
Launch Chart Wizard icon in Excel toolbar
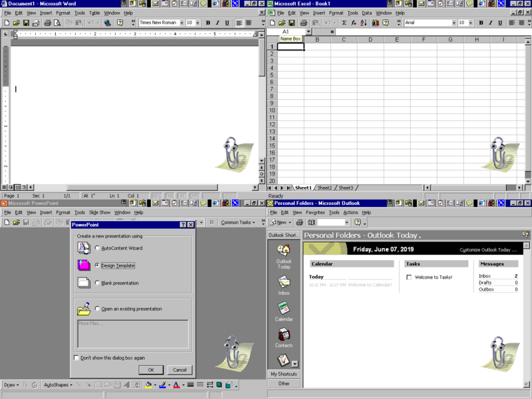375,23
